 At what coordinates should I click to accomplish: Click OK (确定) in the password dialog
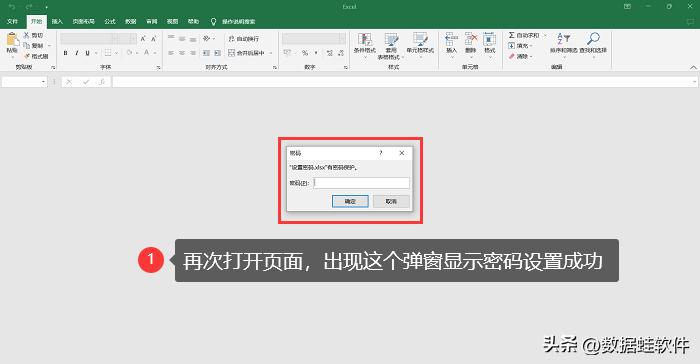pos(350,201)
